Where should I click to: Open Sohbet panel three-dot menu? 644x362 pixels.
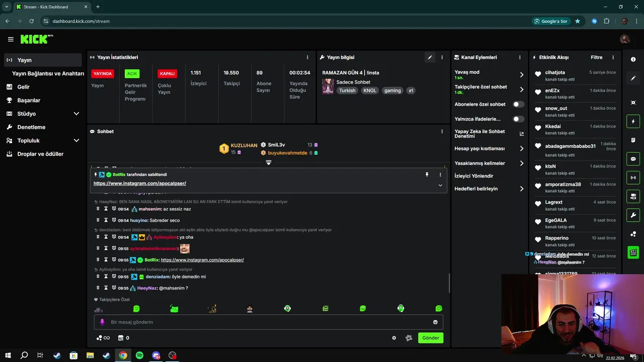pos(442,131)
